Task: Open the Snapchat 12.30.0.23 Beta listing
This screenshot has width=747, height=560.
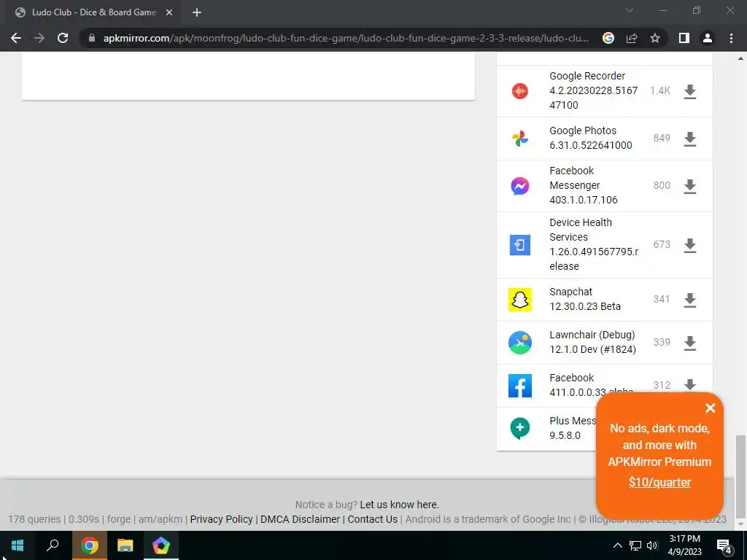Action: [585, 299]
